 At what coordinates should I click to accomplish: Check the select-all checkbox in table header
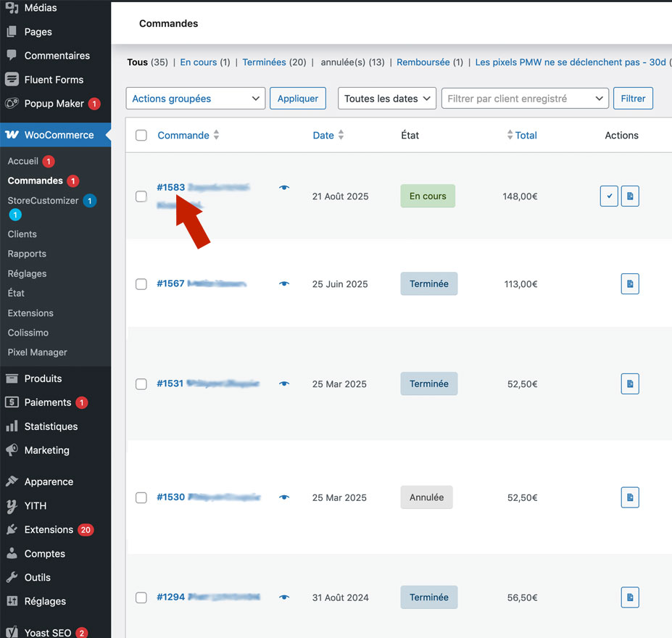(x=141, y=136)
